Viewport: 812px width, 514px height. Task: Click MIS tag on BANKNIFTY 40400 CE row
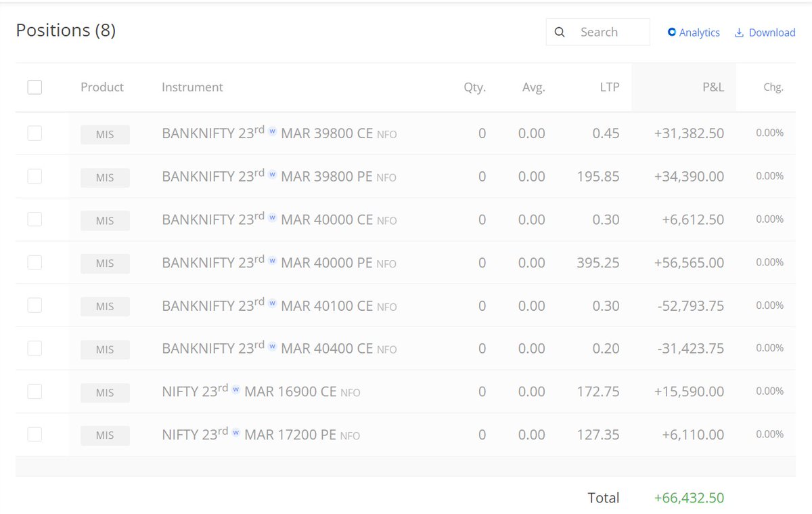[x=105, y=349]
